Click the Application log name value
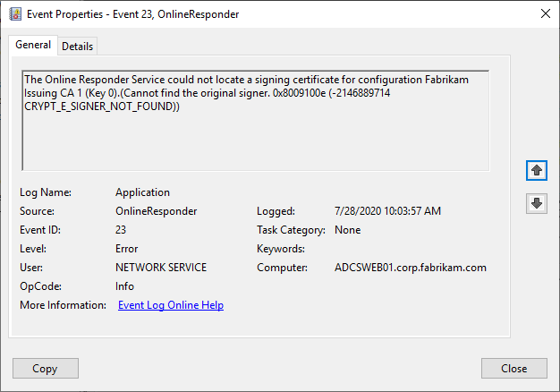The height and width of the screenshot is (392, 560). (x=142, y=192)
